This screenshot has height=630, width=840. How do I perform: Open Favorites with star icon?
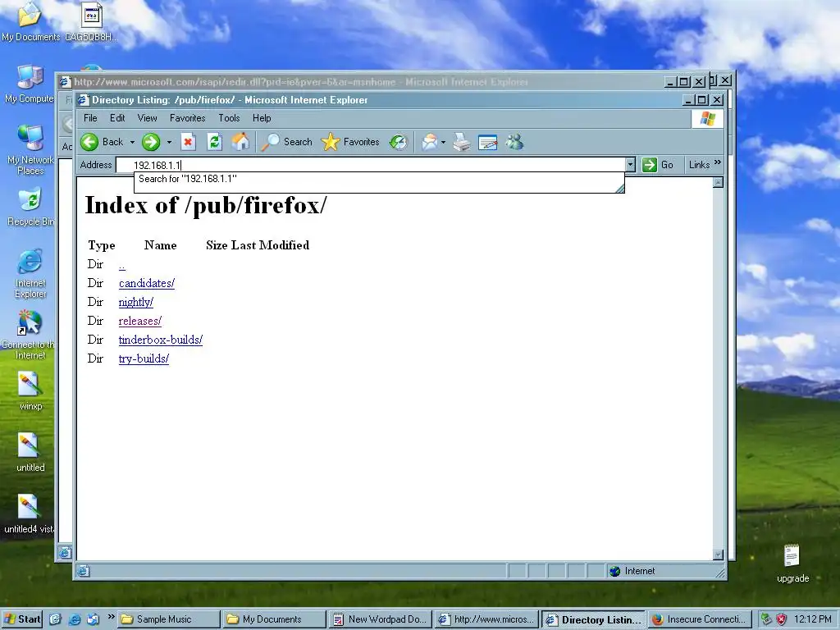[x=350, y=142]
